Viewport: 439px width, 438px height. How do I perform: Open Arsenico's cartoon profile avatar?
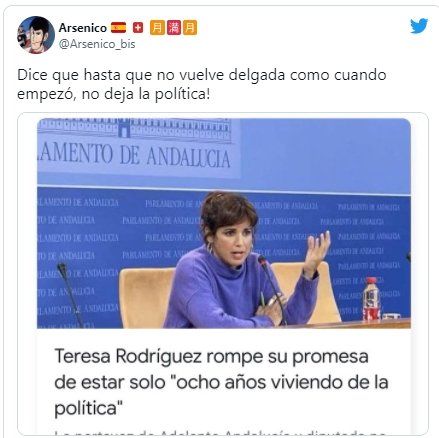(x=36, y=35)
